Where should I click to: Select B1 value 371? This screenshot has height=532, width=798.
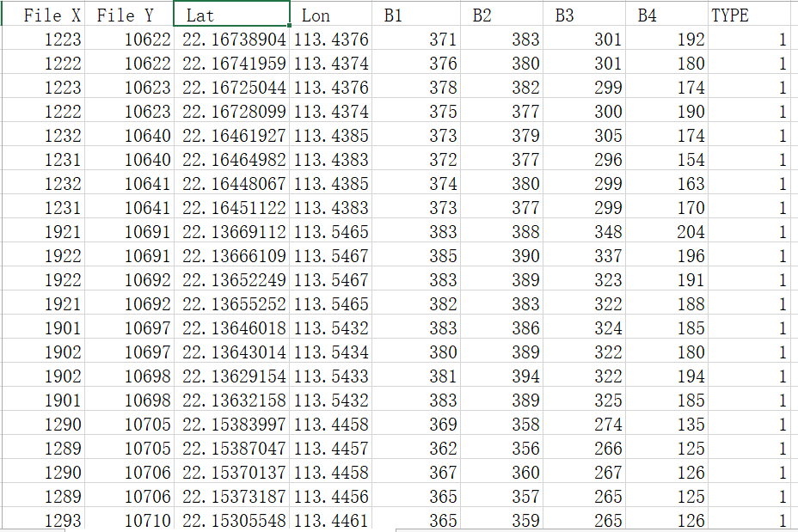coord(416,39)
